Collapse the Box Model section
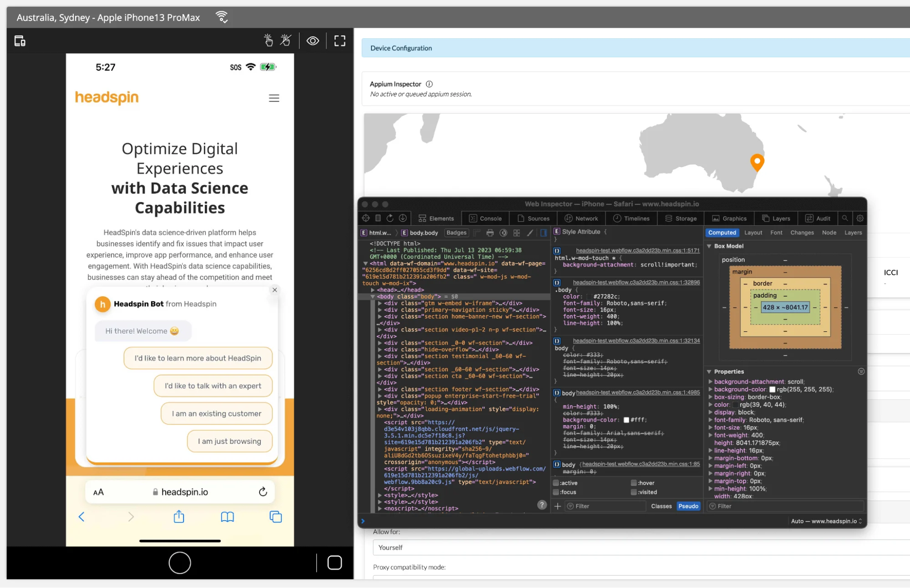 (709, 246)
